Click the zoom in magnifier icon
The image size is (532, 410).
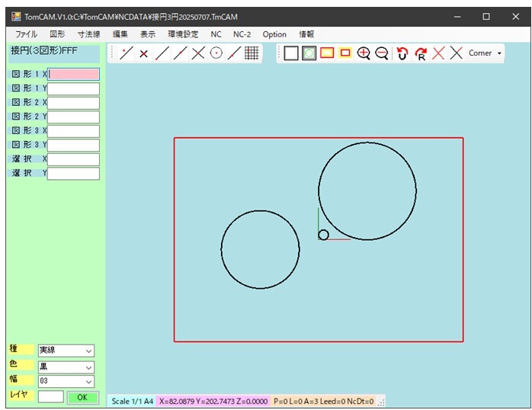[x=364, y=53]
